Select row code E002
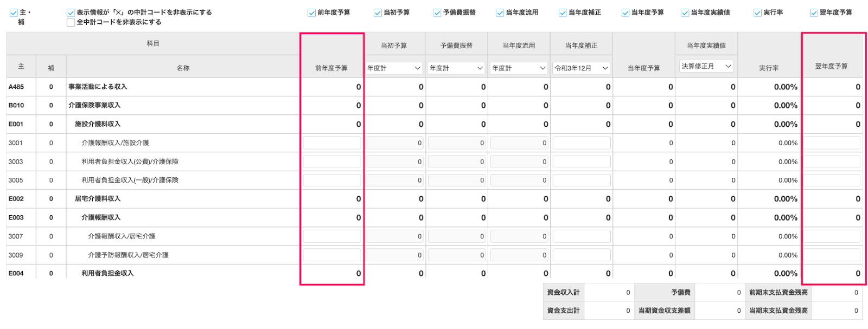This screenshot has width=868, height=329. click(16, 199)
